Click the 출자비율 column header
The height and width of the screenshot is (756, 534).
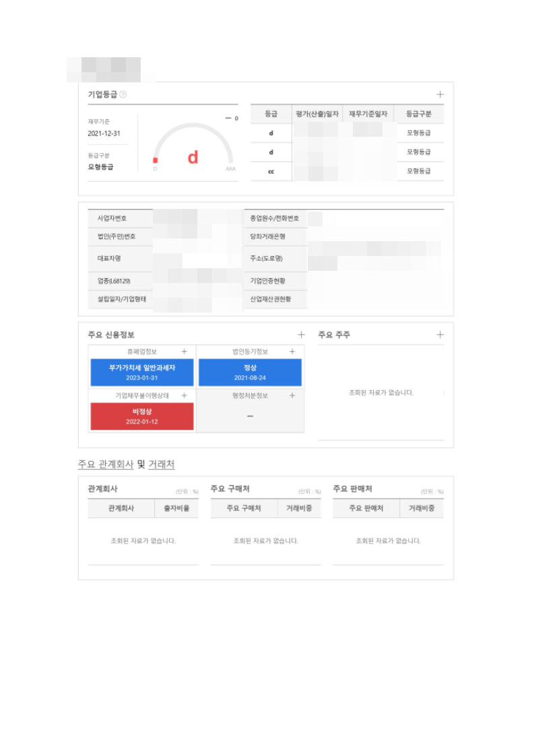point(176,508)
